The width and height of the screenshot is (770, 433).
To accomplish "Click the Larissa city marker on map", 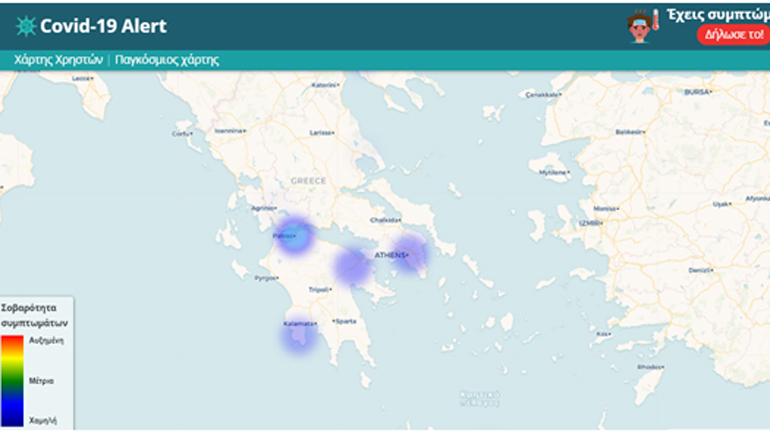I will coord(321,132).
